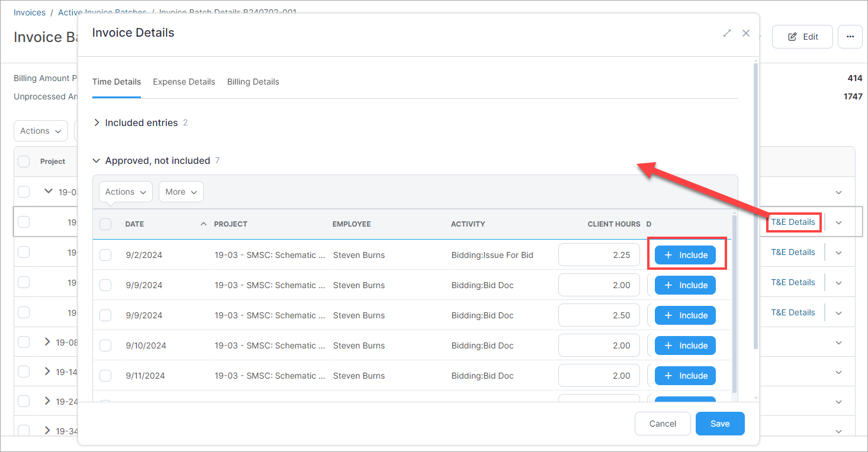Open the three-dots more options menu
The width and height of the screenshot is (868, 452).
[850, 37]
